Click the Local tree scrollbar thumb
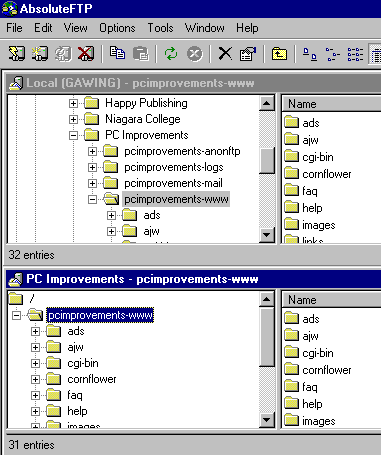Viewport: 381px width, 455px height. point(266,160)
